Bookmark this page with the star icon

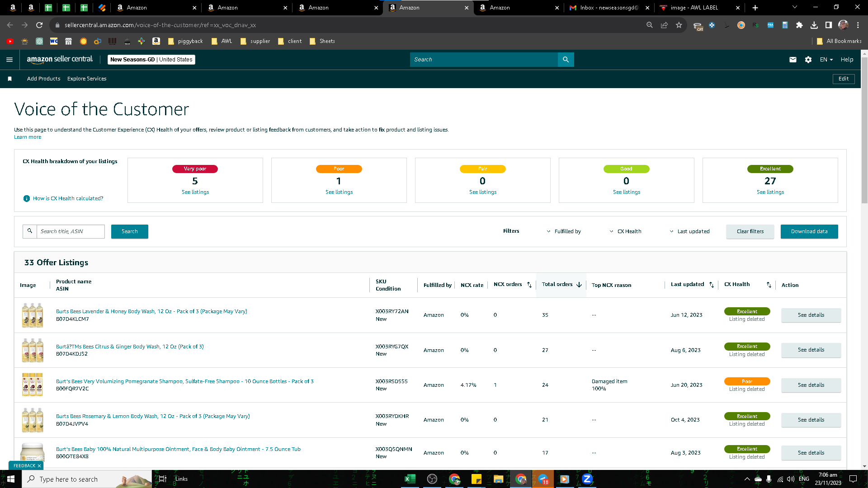point(679,25)
